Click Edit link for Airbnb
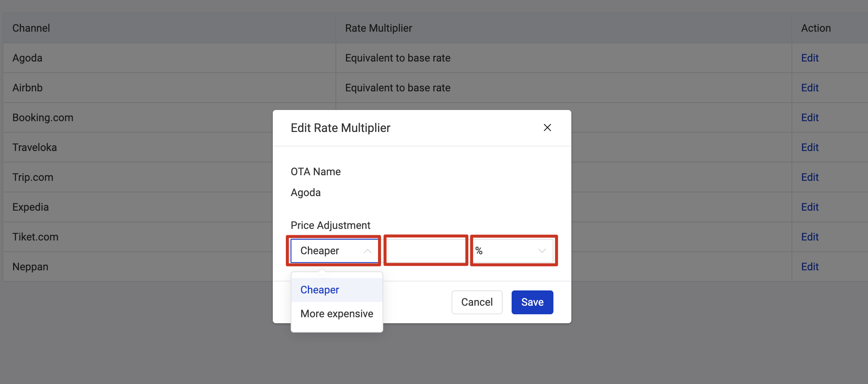 (809, 88)
